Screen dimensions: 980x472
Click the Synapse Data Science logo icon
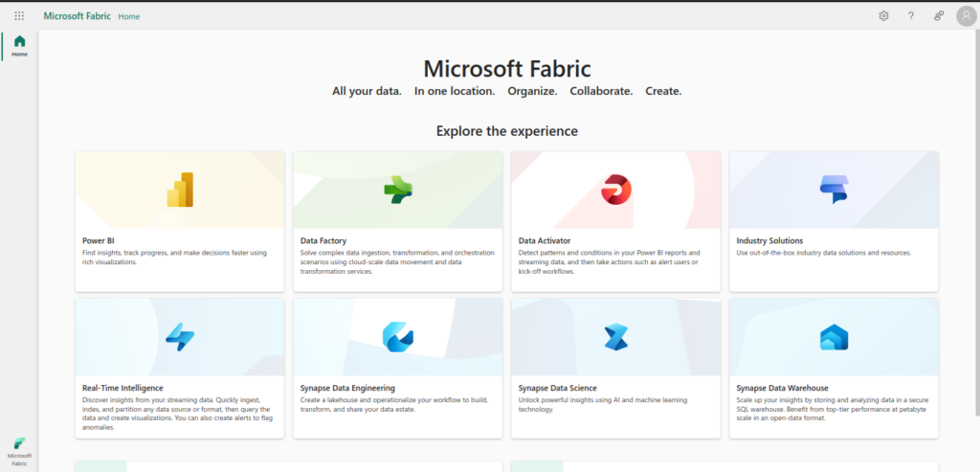pos(615,336)
